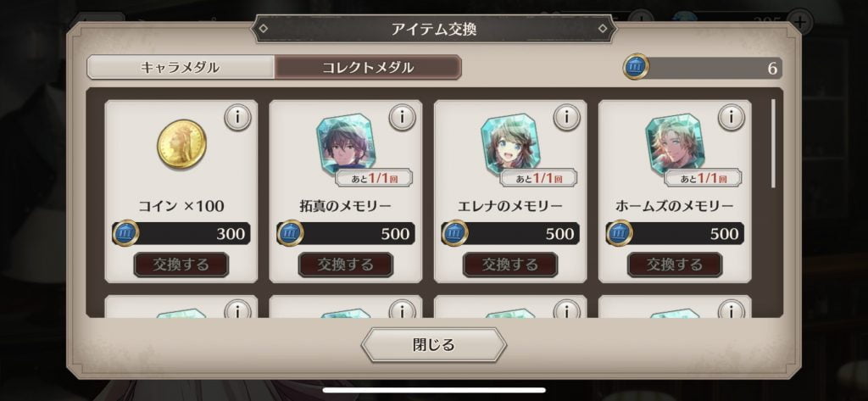Open info for コイン ×100 item
Image resolution: width=868 pixels, height=401 pixels.
[x=237, y=118]
